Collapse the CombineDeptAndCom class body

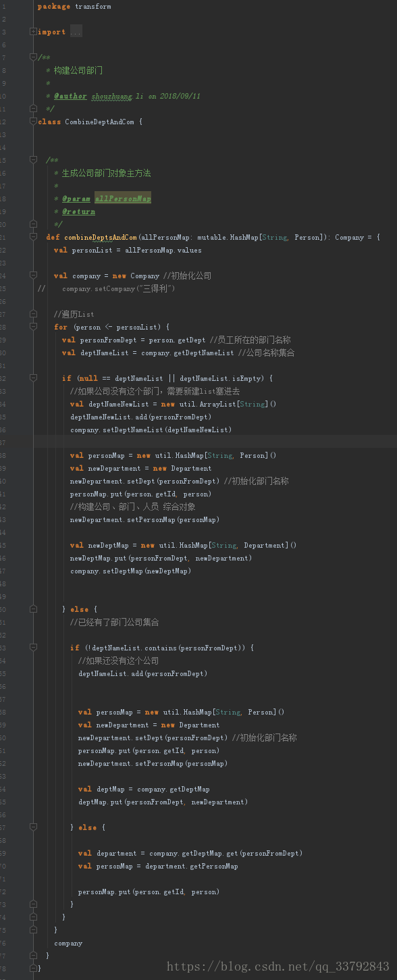[x=33, y=122]
